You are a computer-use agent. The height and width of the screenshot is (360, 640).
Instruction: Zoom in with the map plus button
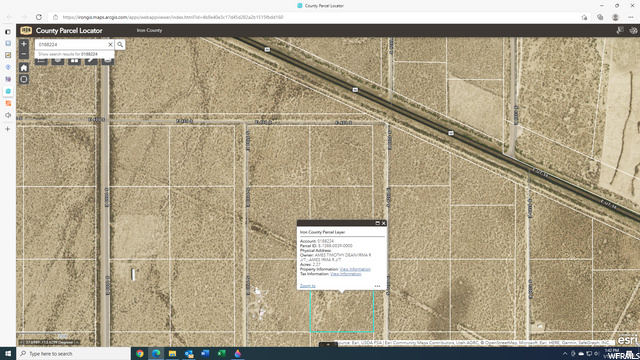[x=24, y=44]
